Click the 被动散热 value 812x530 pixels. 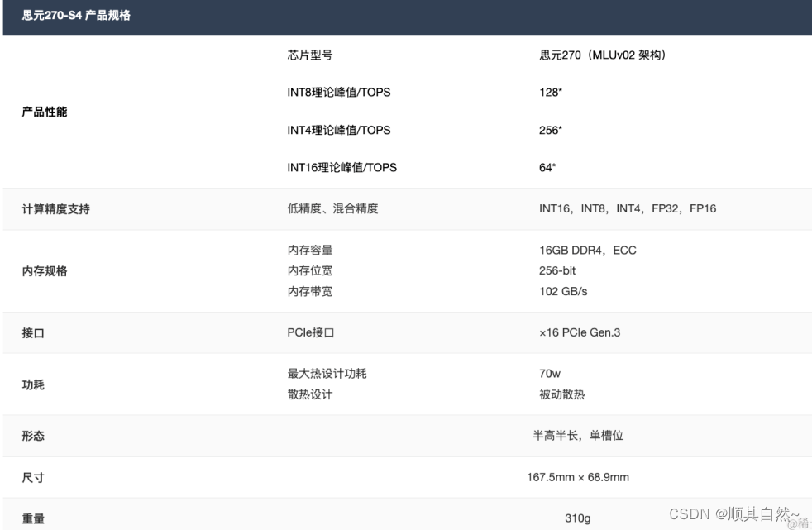click(x=562, y=394)
